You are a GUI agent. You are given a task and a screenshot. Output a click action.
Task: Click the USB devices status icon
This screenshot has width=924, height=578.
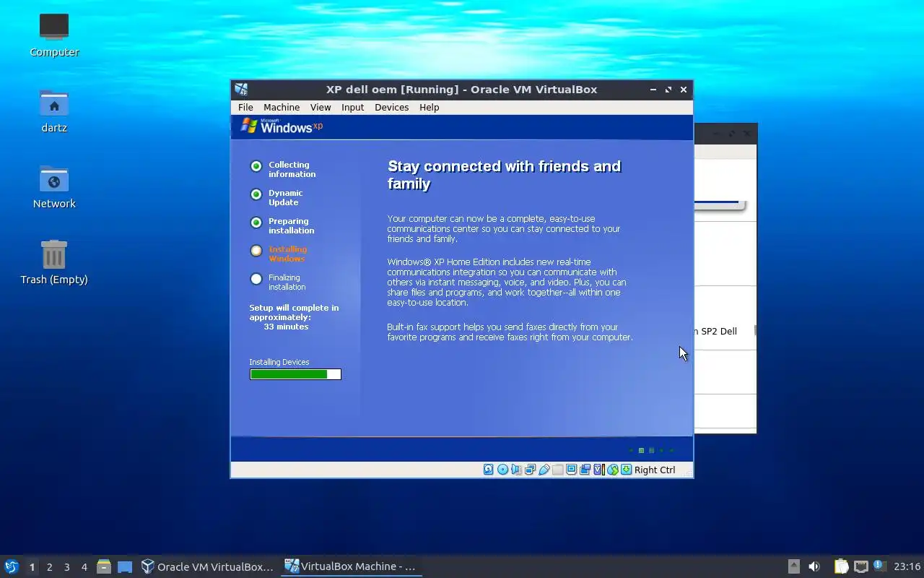coord(544,470)
